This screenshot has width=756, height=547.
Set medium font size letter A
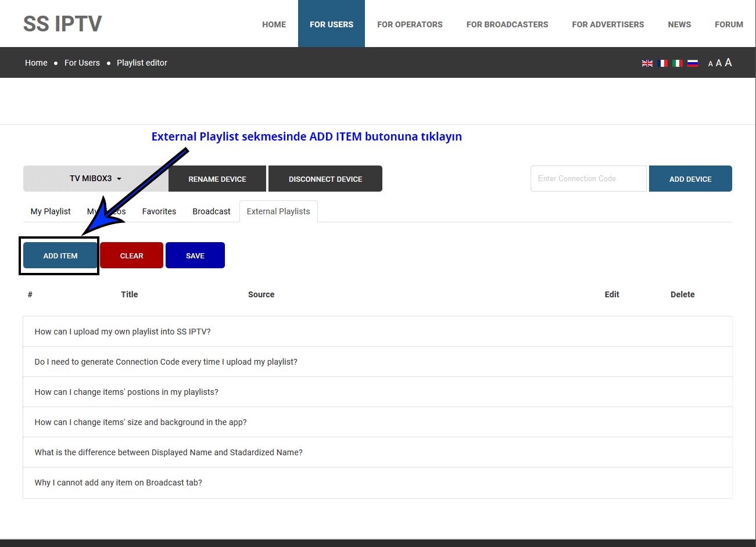pyautogui.click(x=719, y=63)
